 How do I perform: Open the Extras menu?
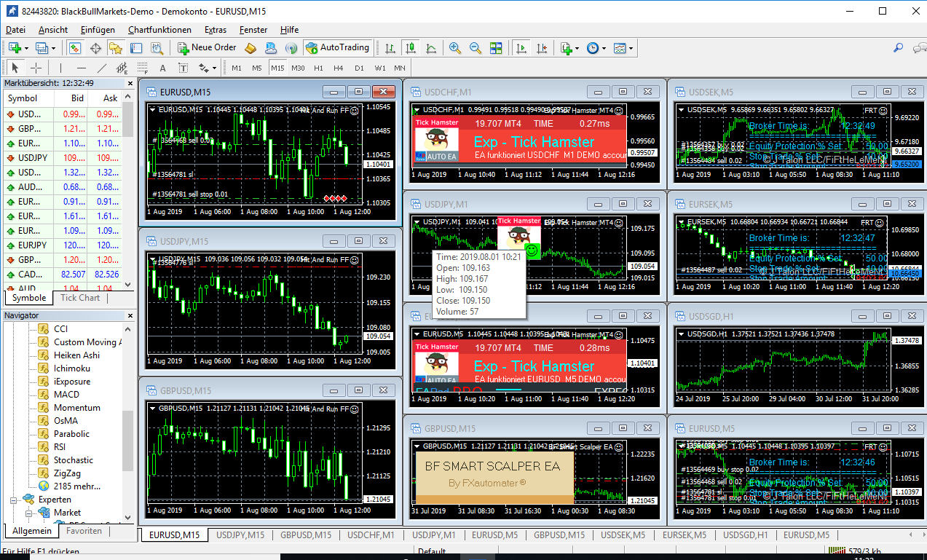[216, 30]
